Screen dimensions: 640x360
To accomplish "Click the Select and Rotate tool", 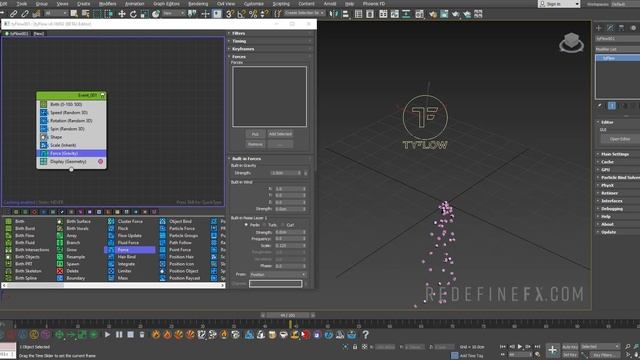I will pos(133,14).
